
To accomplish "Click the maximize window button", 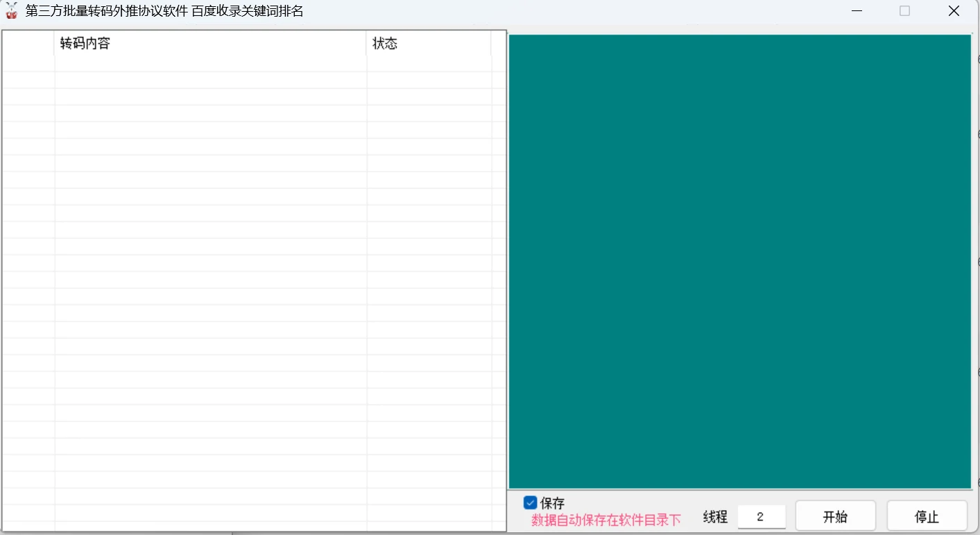I will (x=904, y=11).
